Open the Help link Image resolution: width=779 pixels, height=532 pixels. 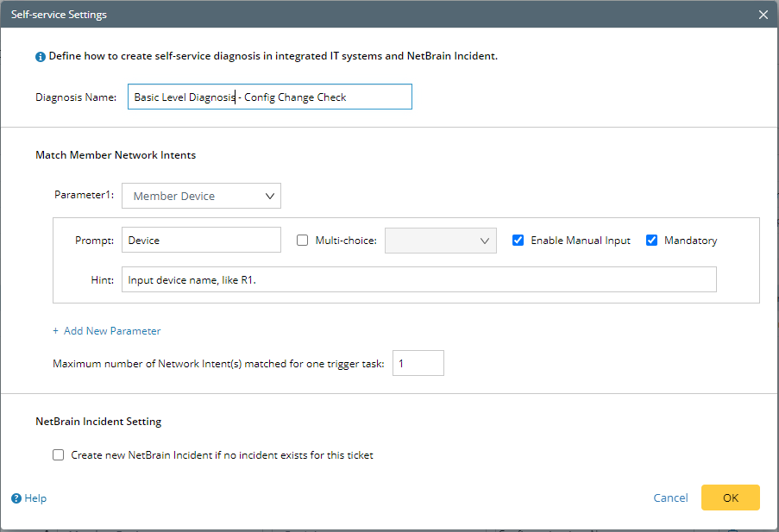point(35,498)
